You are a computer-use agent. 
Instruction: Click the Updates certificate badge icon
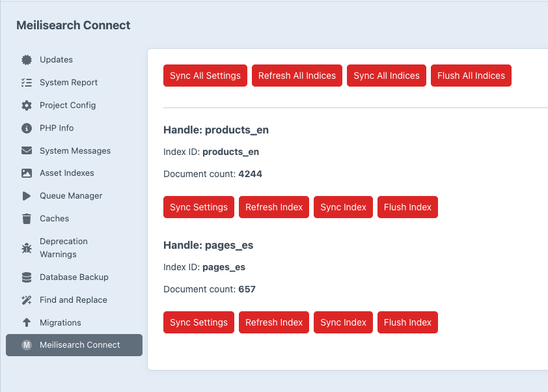click(x=27, y=60)
